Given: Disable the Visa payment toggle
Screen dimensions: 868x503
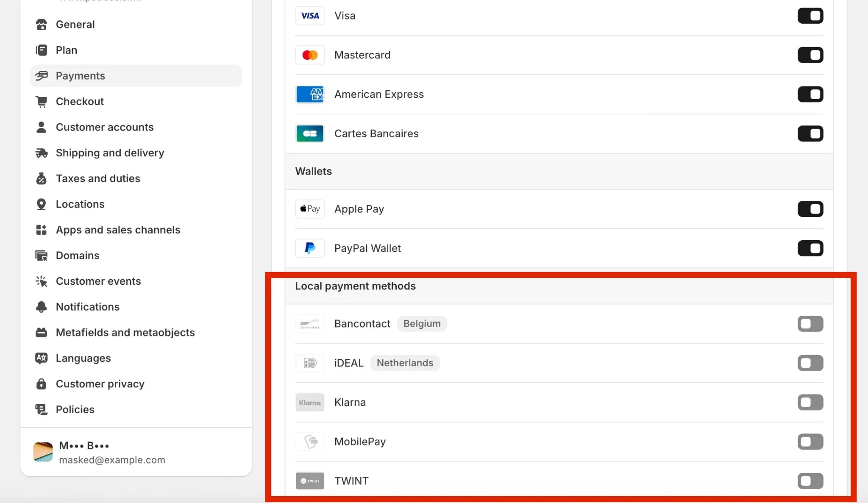Looking at the screenshot, I should click(x=810, y=16).
